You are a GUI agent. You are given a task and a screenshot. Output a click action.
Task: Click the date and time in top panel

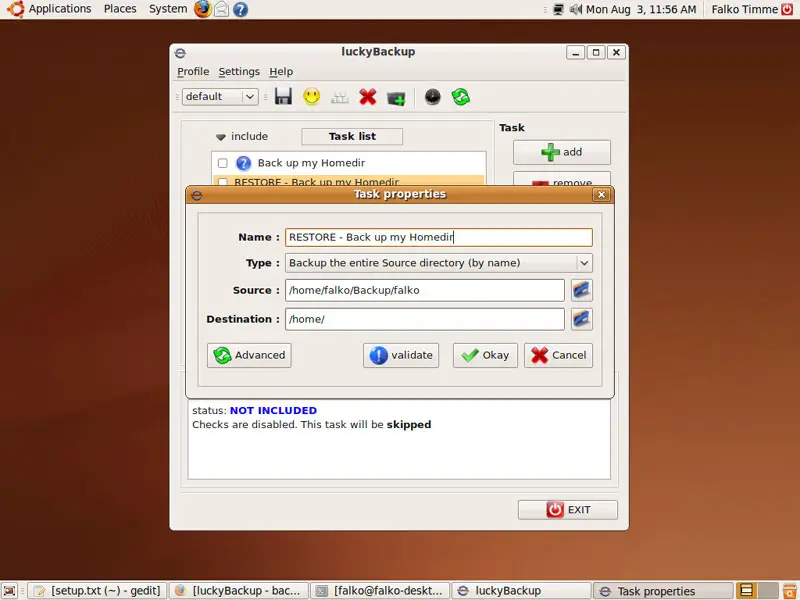click(641, 9)
